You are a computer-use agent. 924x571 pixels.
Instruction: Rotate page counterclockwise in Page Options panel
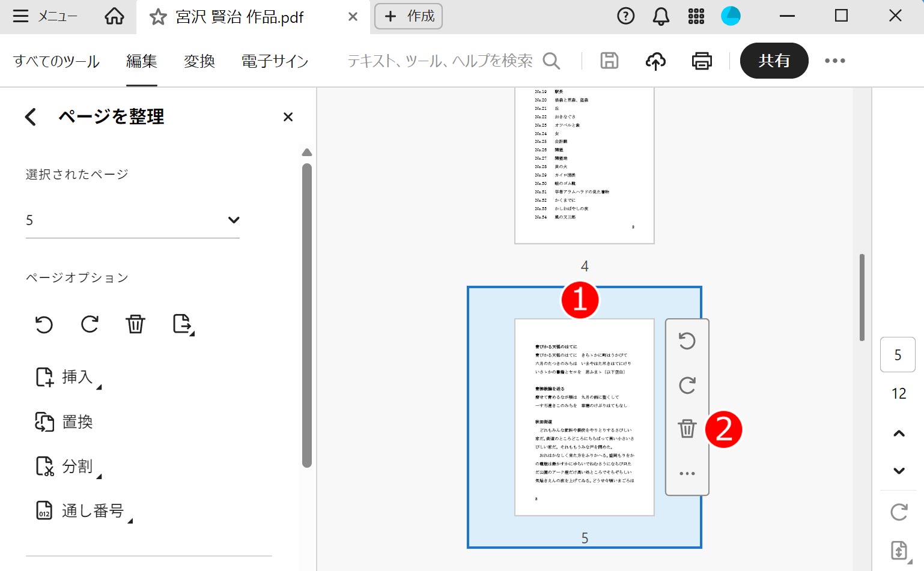(x=44, y=324)
